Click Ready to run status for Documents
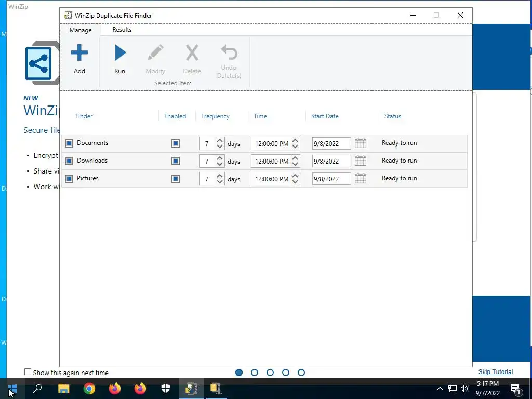532x399 pixels. tap(400, 143)
